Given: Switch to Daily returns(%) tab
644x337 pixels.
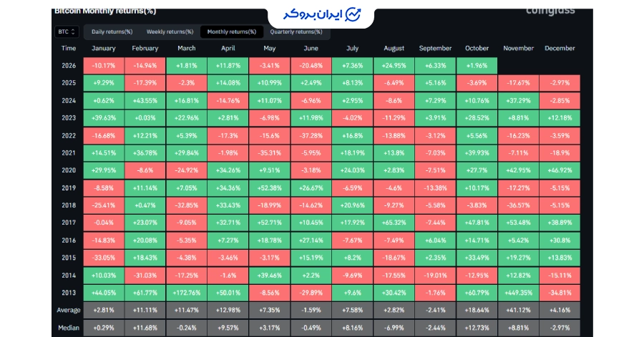Looking at the screenshot, I should tap(112, 31).
